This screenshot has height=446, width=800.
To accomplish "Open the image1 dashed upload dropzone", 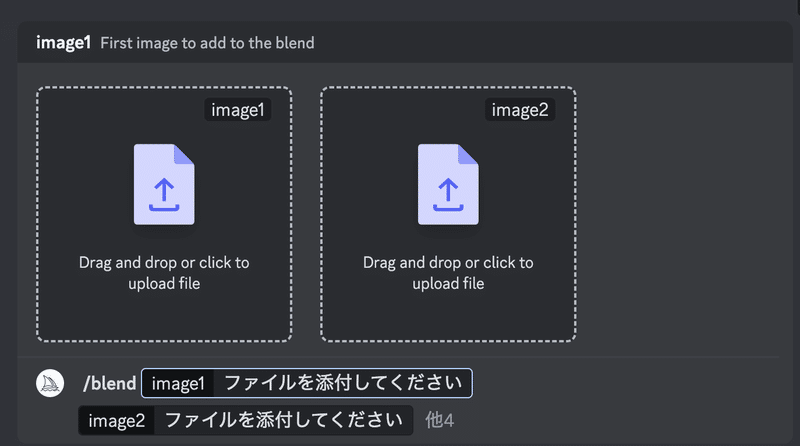I will click(164, 214).
